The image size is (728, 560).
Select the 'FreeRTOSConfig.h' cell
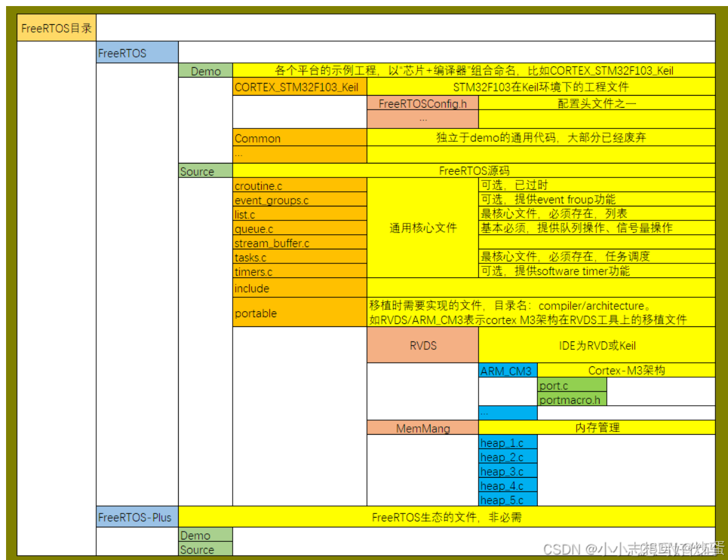coord(423,104)
